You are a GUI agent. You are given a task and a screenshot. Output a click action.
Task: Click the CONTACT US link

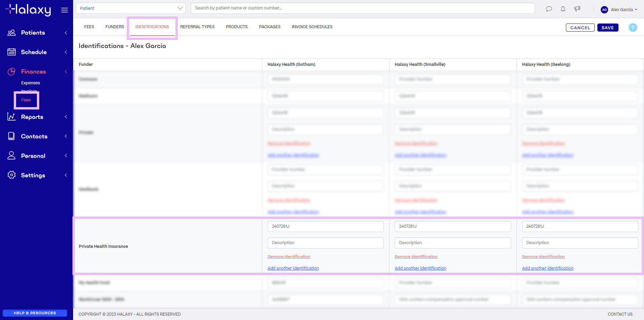tap(620, 314)
